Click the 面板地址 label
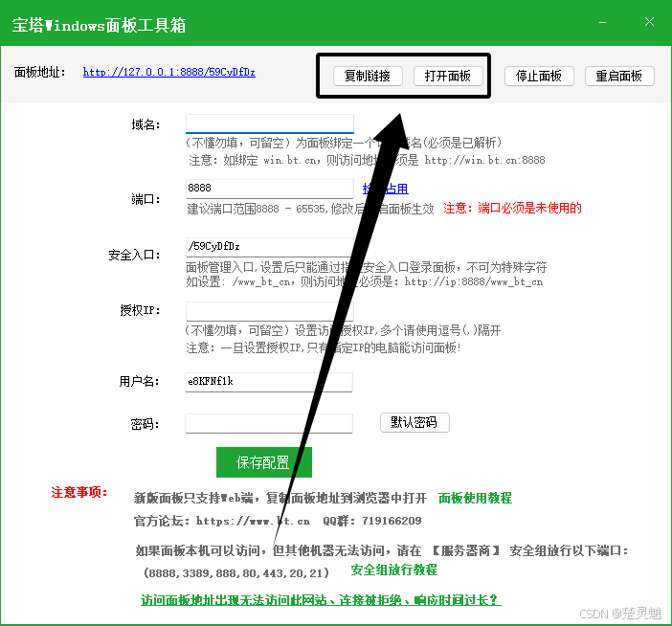 39,72
